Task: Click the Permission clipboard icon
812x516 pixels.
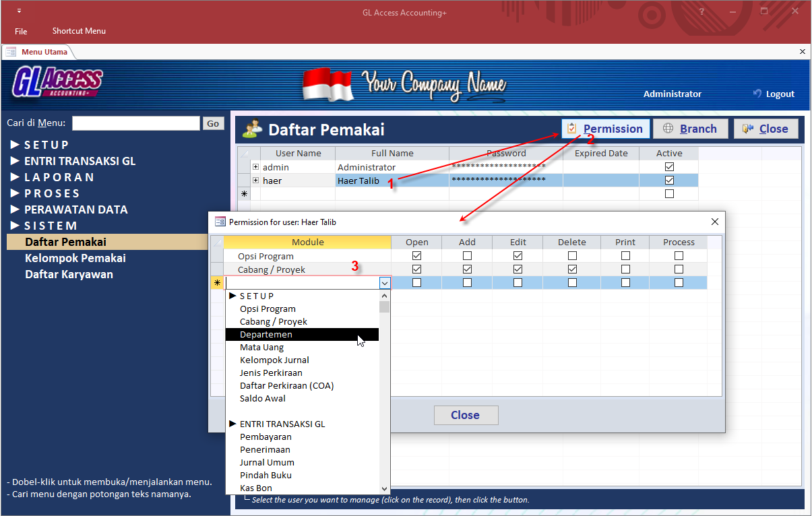Action: pyautogui.click(x=572, y=129)
